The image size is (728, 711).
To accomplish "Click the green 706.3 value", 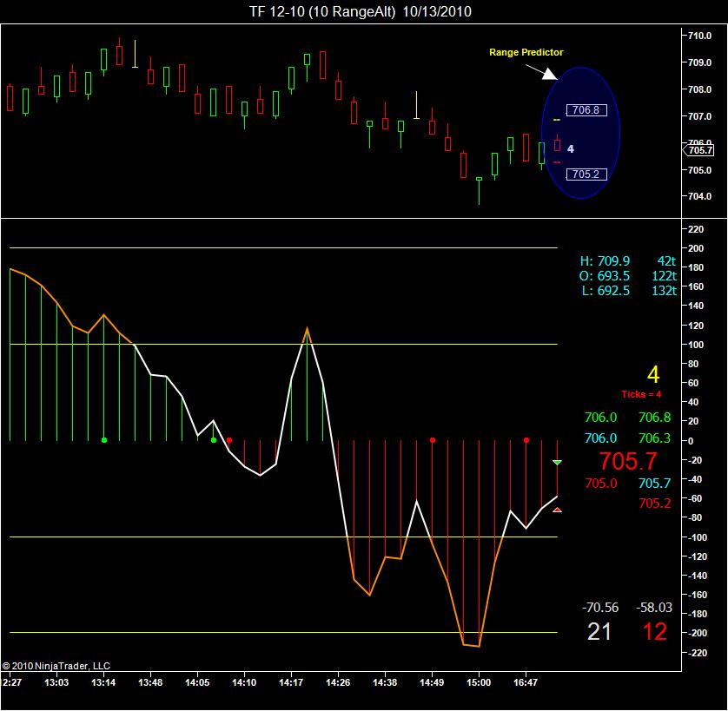I will tap(655, 438).
